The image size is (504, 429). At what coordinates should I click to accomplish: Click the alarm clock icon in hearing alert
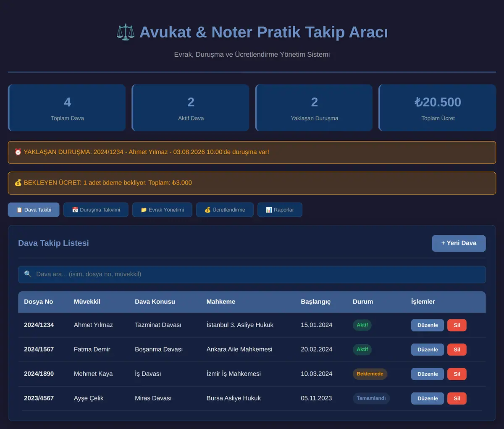(18, 152)
